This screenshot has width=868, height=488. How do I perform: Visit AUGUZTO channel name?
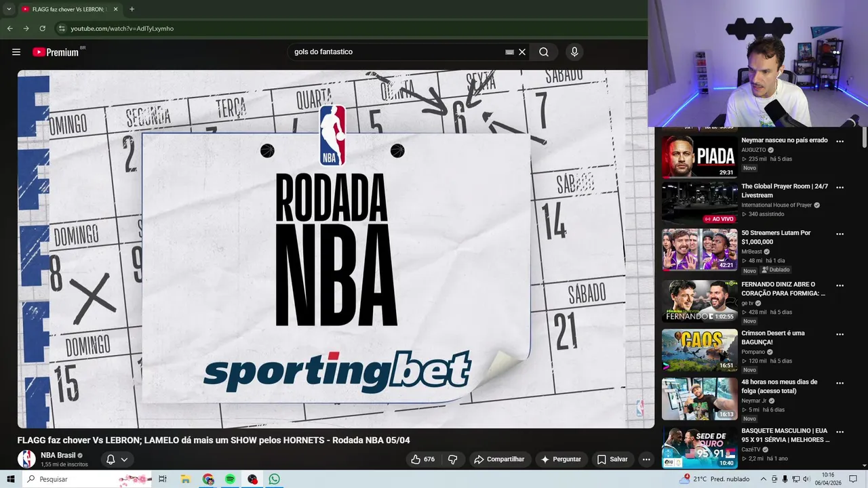click(753, 150)
